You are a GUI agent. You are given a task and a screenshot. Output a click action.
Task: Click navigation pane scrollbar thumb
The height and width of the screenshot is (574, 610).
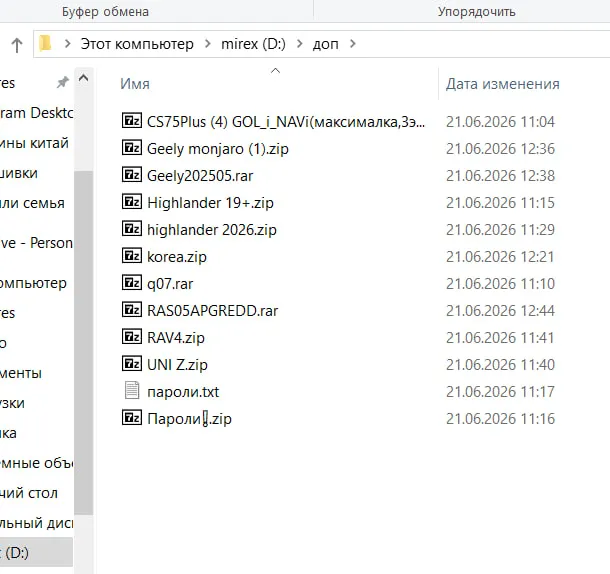83,342
